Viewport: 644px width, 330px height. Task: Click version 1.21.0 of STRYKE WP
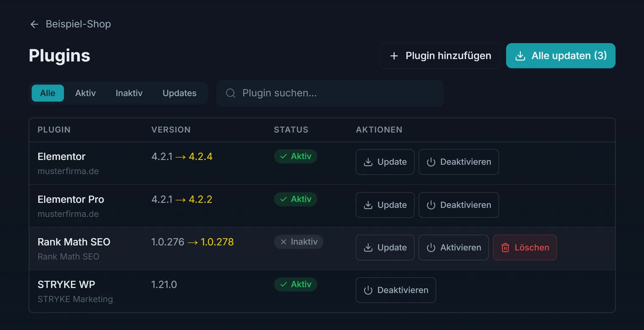[x=164, y=285]
